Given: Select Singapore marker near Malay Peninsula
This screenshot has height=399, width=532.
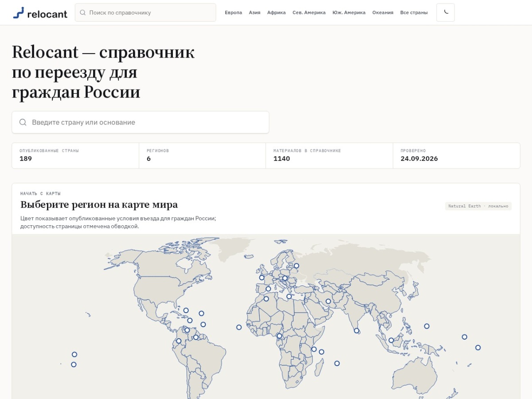Looking at the screenshot, I should click(391, 340).
